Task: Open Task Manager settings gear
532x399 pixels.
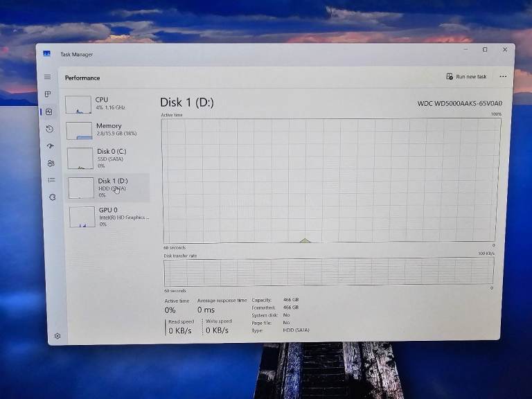Action: (57, 336)
